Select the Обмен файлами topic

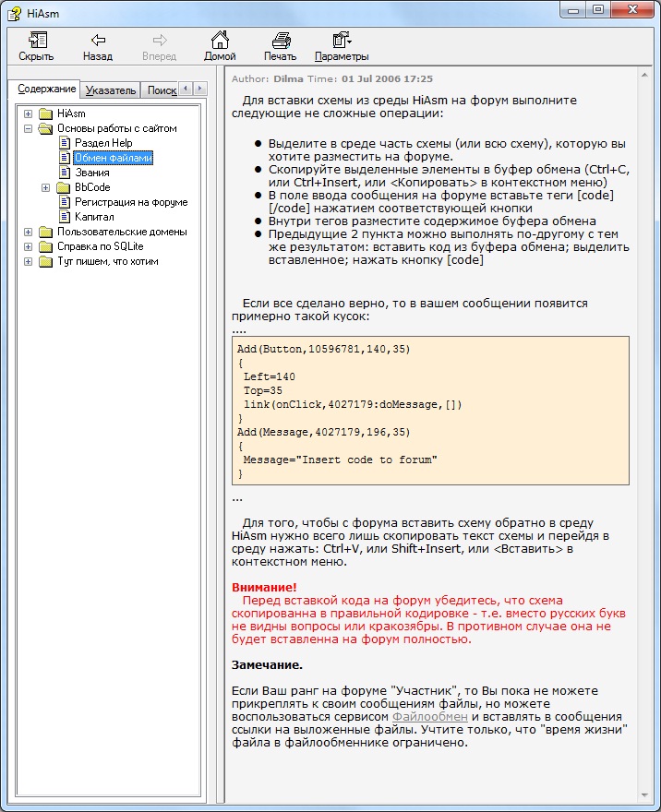point(113,158)
